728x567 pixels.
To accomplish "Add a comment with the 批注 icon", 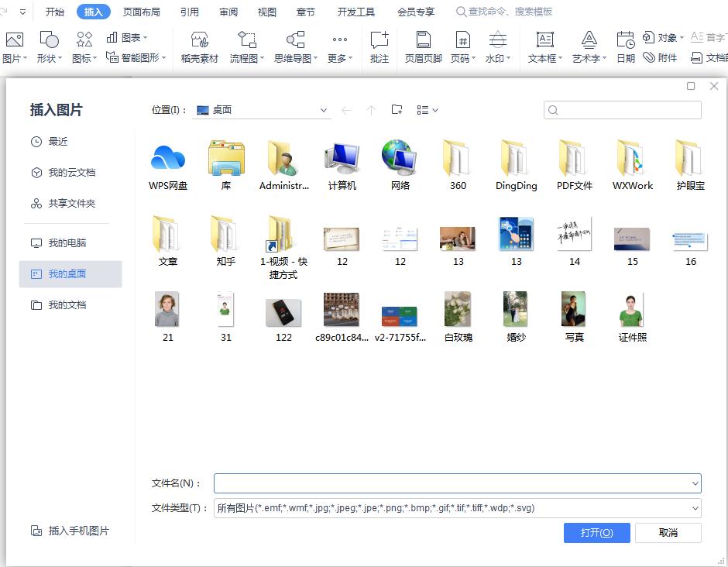I will 379,46.
